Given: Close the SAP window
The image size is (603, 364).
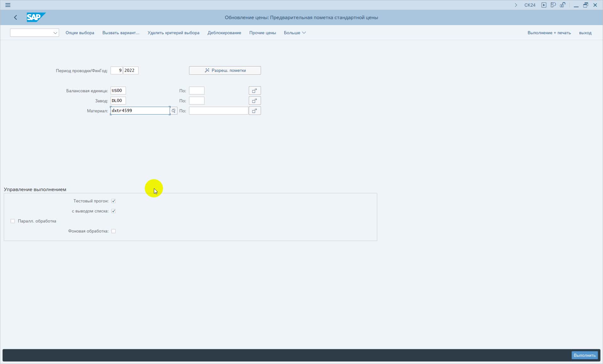Looking at the screenshot, I should click(595, 5).
